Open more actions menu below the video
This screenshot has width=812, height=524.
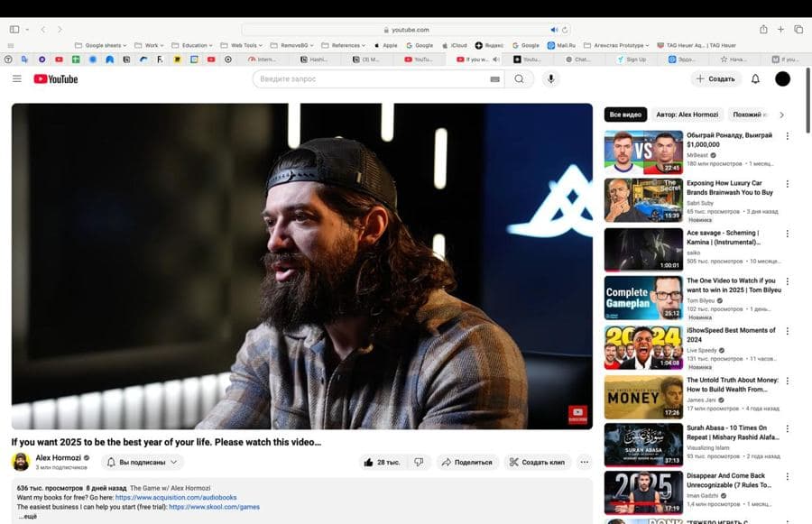[584, 462]
